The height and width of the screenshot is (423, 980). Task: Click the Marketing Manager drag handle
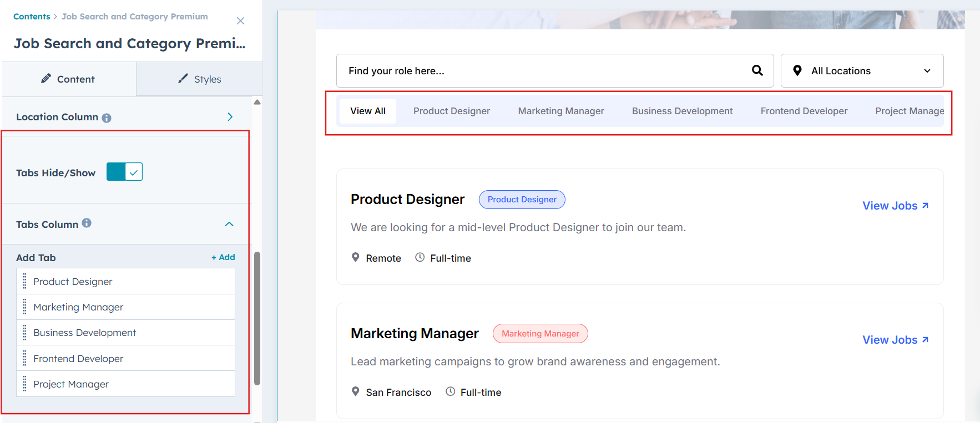[24, 307]
